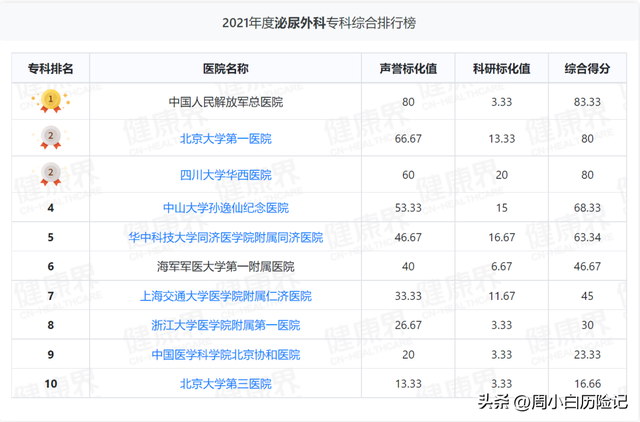
Task: Click total score 80 for 四川大学华西医院
Action: (x=587, y=175)
